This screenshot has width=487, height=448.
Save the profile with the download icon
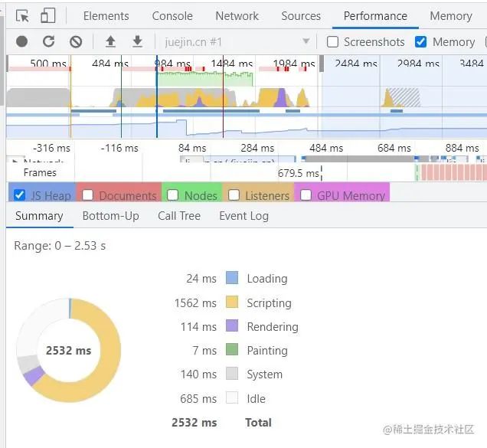tap(137, 41)
